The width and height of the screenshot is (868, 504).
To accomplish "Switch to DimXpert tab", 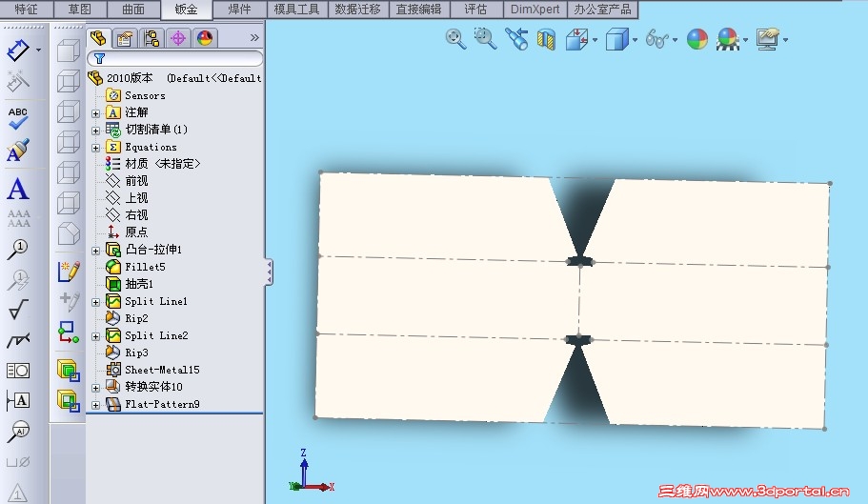I will [535, 9].
